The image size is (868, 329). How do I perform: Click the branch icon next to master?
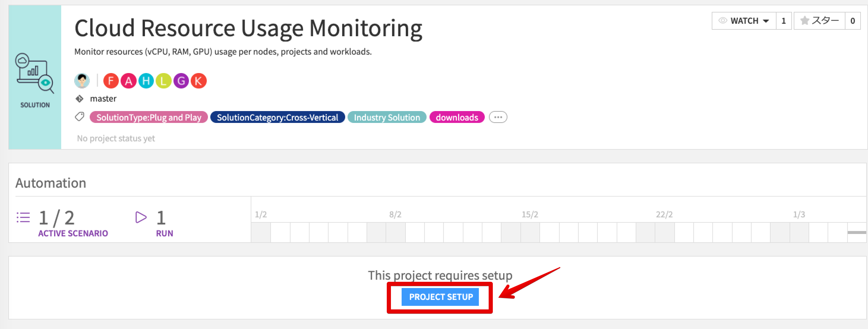pos(80,98)
